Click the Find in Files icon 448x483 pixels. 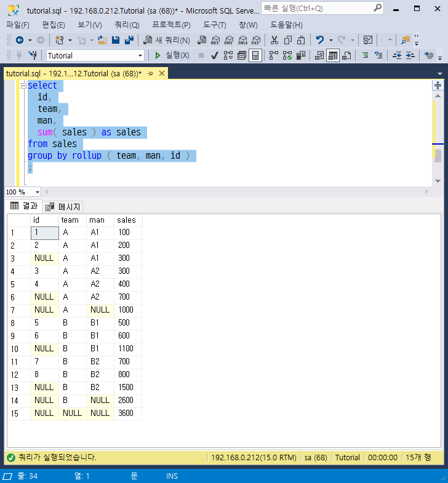pos(406,40)
